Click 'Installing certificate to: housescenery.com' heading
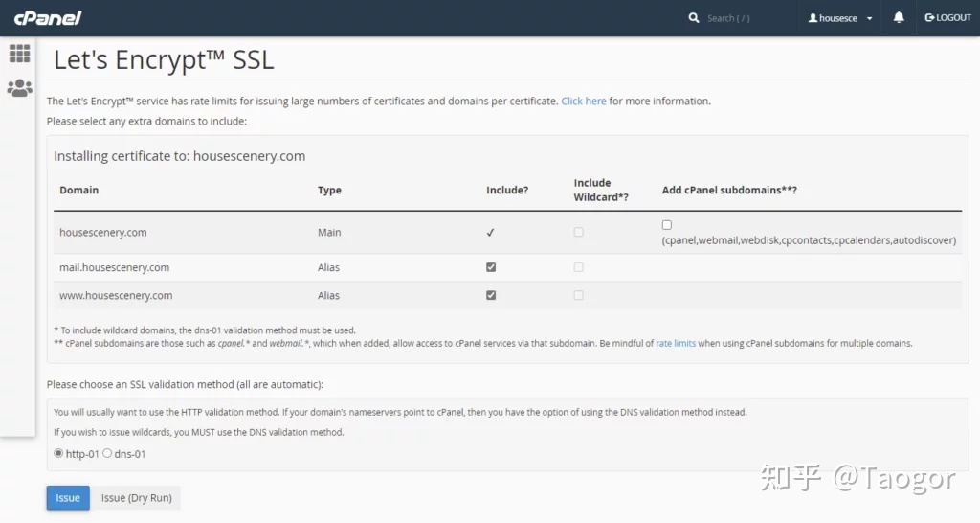 pos(179,156)
